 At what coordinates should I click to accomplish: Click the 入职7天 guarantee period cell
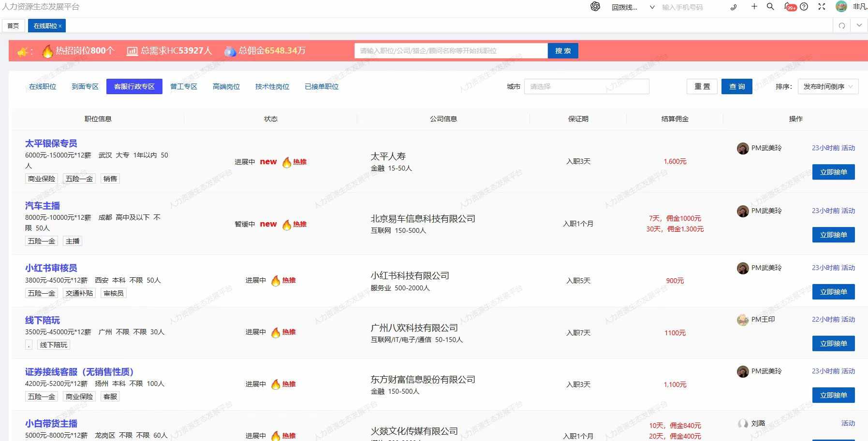coord(578,333)
